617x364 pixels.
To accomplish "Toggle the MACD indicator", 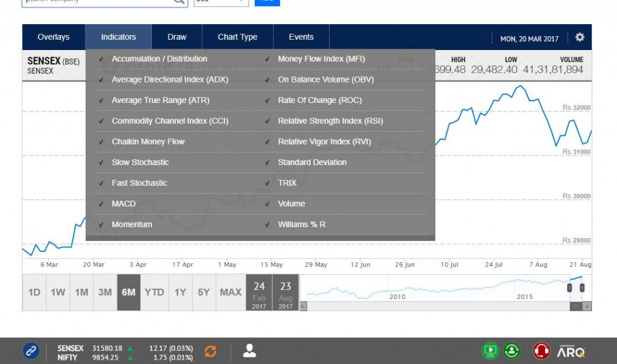I will click(x=124, y=204).
